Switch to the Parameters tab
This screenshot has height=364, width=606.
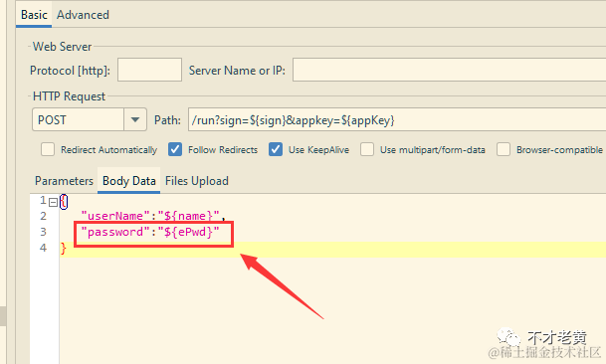pyautogui.click(x=64, y=181)
